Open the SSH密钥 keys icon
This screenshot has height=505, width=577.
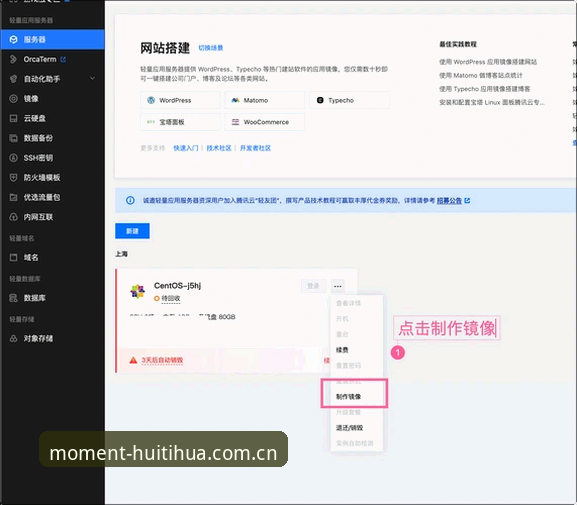14,158
